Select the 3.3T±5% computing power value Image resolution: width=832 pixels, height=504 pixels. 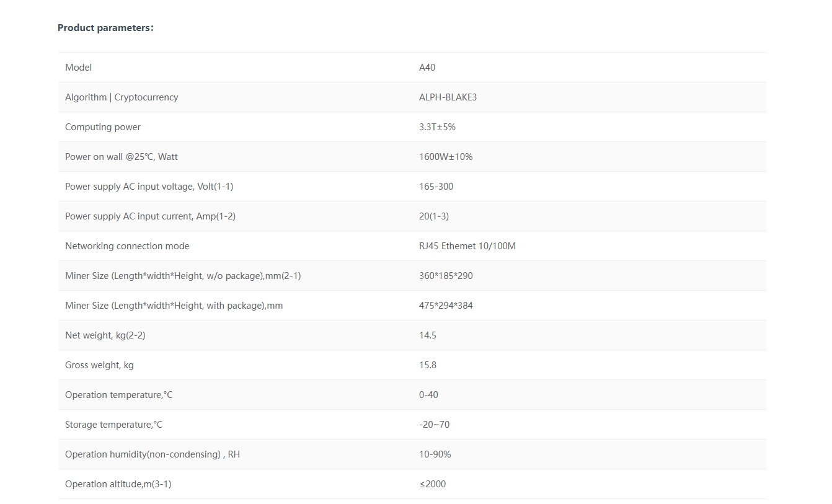click(437, 127)
